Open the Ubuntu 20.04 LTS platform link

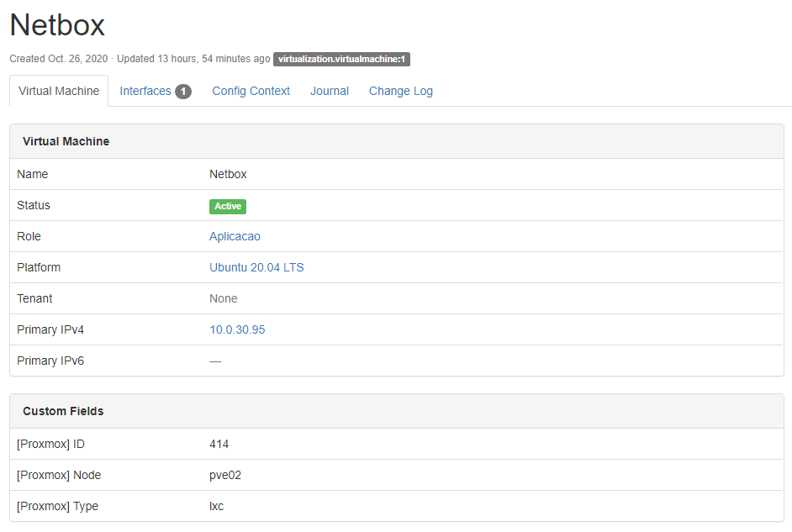(256, 267)
